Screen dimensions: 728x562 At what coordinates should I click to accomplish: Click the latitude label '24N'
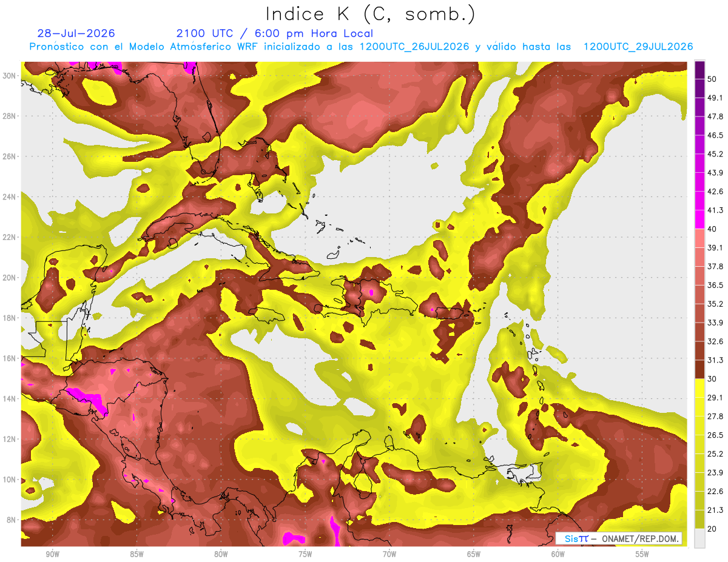point(10,196)
